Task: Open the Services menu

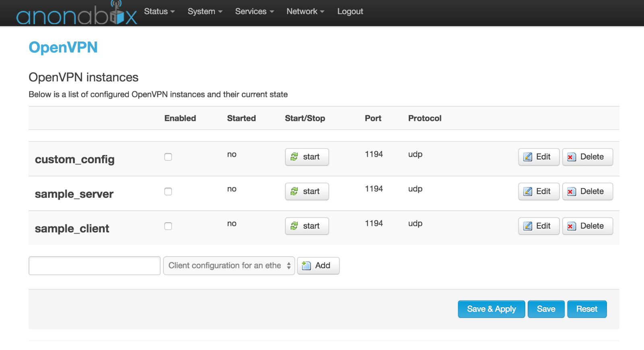Action: 254,11
